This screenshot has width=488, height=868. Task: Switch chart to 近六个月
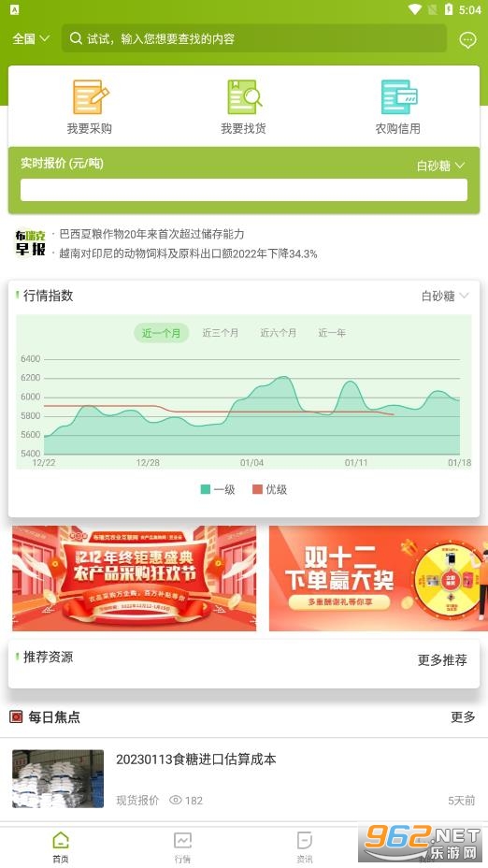click(x=279, y=333)
